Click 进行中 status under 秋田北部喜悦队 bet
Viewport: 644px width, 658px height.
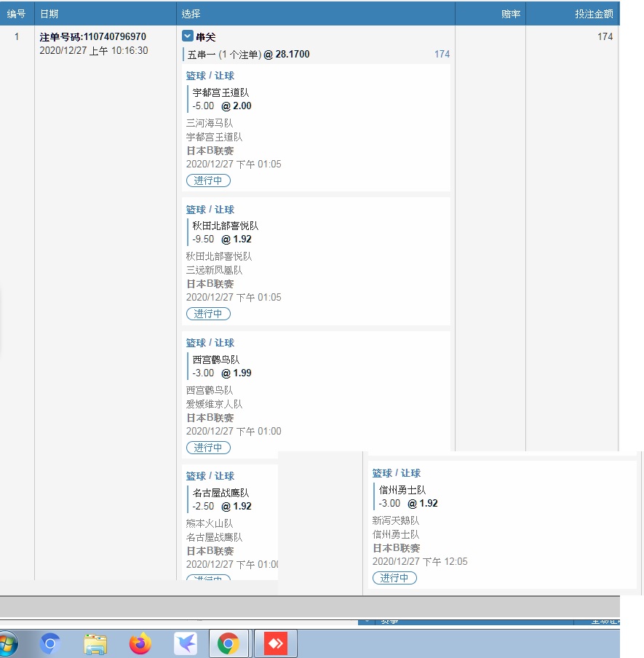[x=208, y=314]
